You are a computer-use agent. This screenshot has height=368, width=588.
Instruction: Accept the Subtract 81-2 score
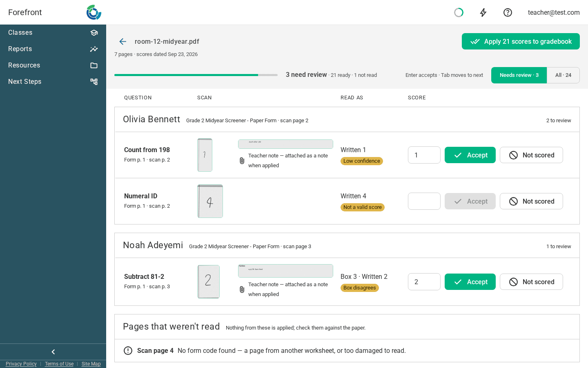click(x=470, y=282)
